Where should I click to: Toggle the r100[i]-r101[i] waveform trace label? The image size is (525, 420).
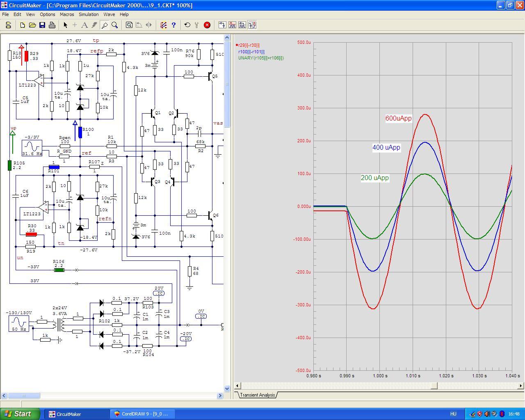[251, 52]
